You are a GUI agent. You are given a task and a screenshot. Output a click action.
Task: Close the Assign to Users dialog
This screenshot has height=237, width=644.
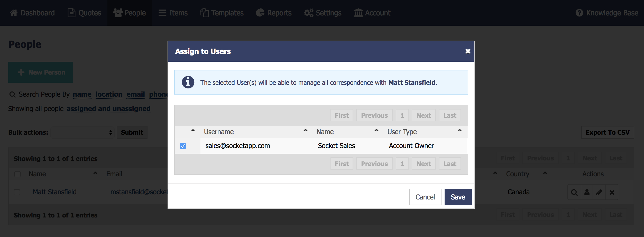click(x=468, y=51)
